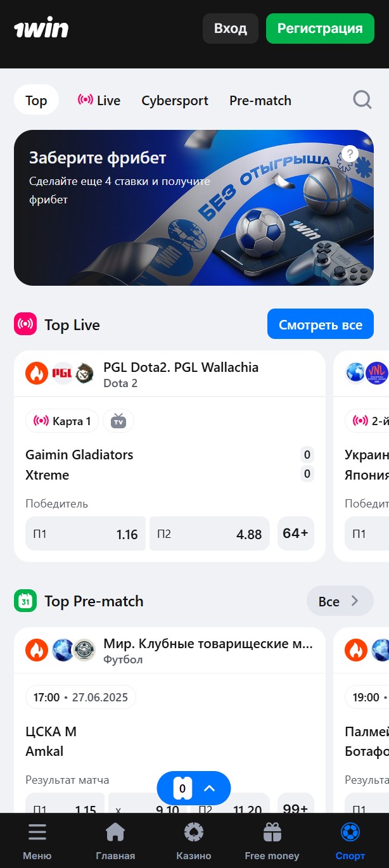
Task: Go to Главная home icon
Action: tap(115, 832)
